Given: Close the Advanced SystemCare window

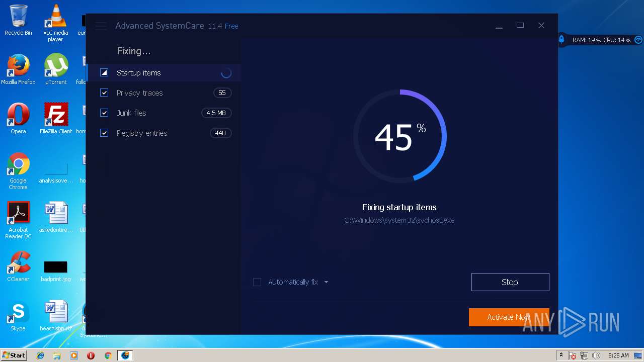Looking at the screenshot, I should pos(541,26).
